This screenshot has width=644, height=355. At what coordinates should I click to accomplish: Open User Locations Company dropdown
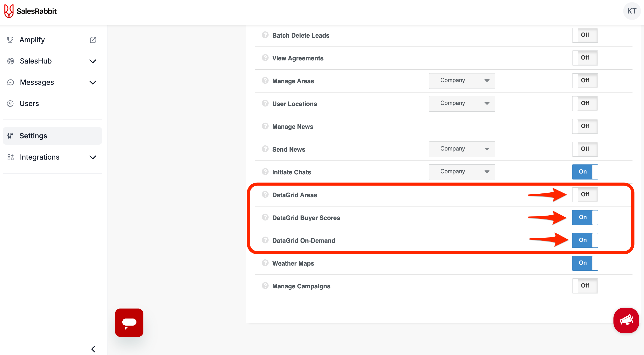[x=462, y=104]
